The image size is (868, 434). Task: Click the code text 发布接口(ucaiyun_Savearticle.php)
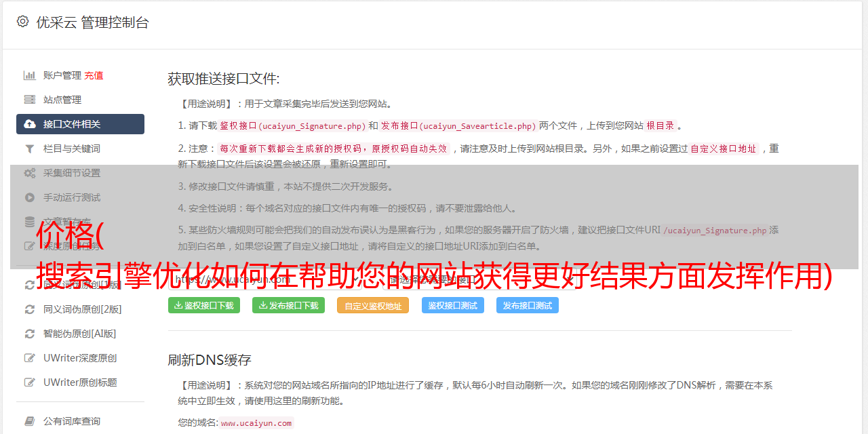[459, 125]
